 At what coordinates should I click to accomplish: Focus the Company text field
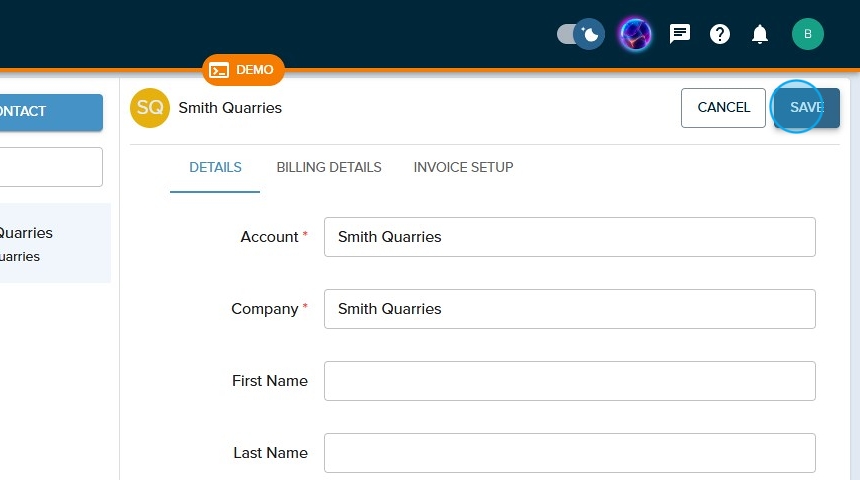click(x=569, y=309)
